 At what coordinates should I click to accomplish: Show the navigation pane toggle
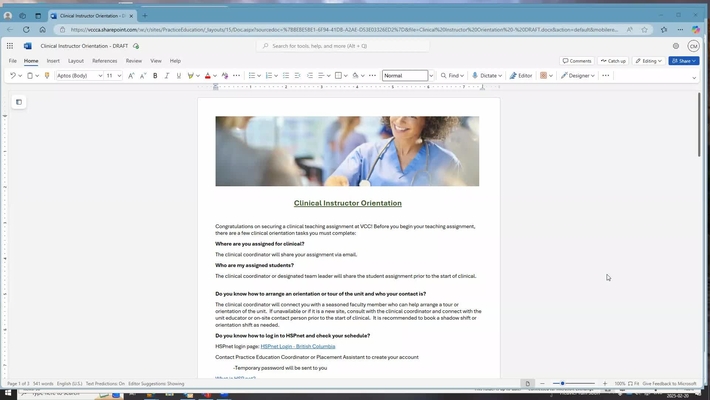click(x=18, y=102)
